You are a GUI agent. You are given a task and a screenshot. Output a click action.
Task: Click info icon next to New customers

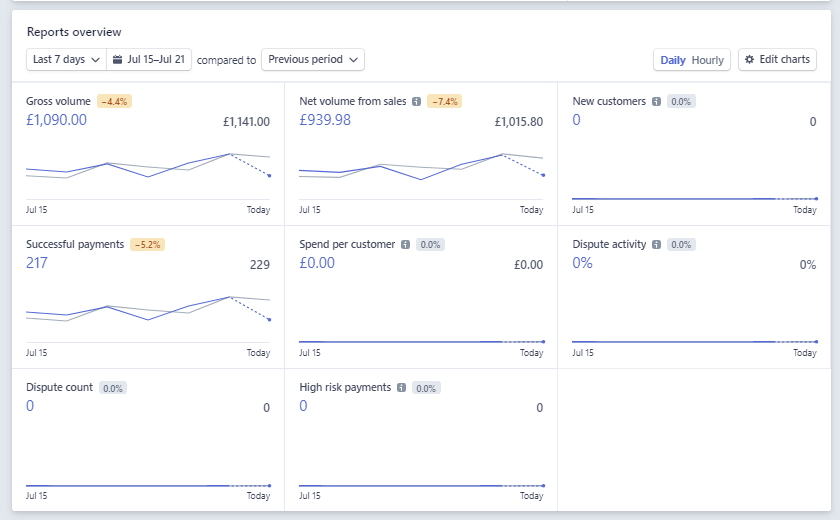(x=656, y=102)
